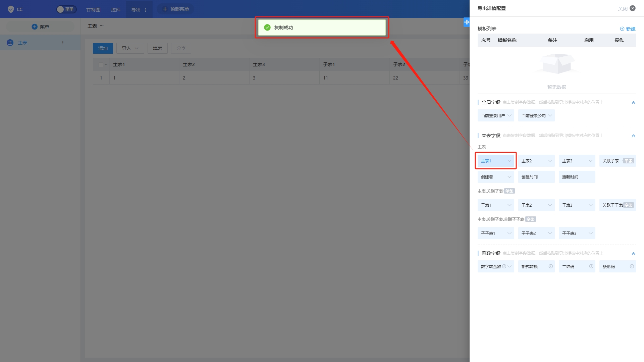Click the 子表2 cell with value 22

pos(425,77)
